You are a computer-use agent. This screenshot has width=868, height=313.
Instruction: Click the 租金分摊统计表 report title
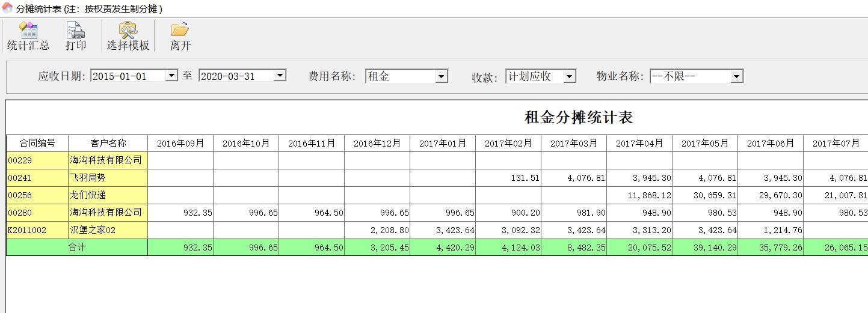point(579,117)
